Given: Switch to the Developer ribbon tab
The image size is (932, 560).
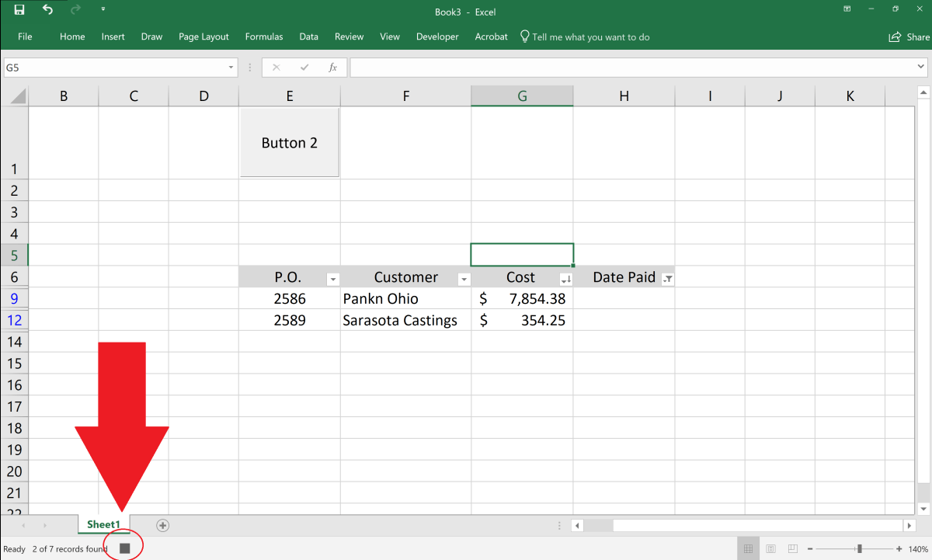Looking at the screenshot, I should pos(436,36).
